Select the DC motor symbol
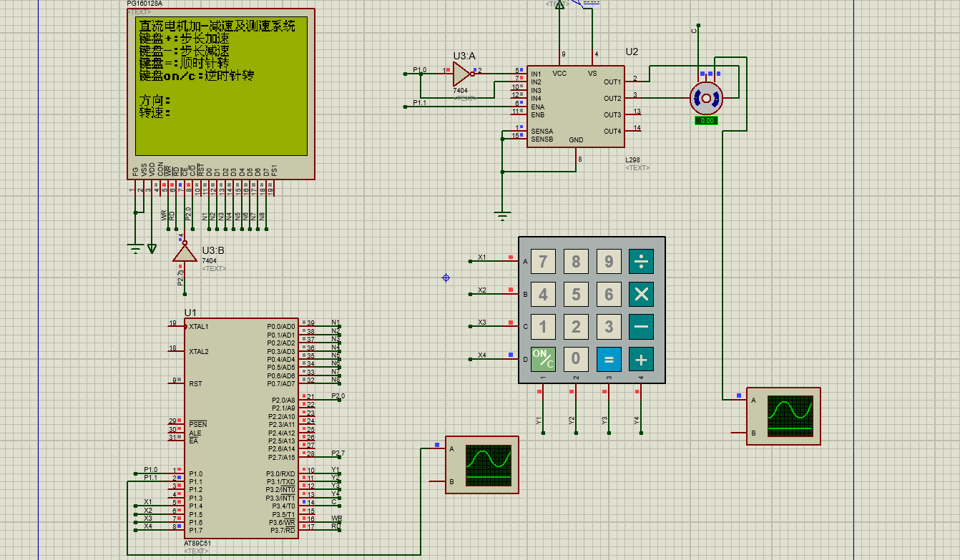Image resolution: width=960 pixels, height=560 pixels. tap(706, 98)
